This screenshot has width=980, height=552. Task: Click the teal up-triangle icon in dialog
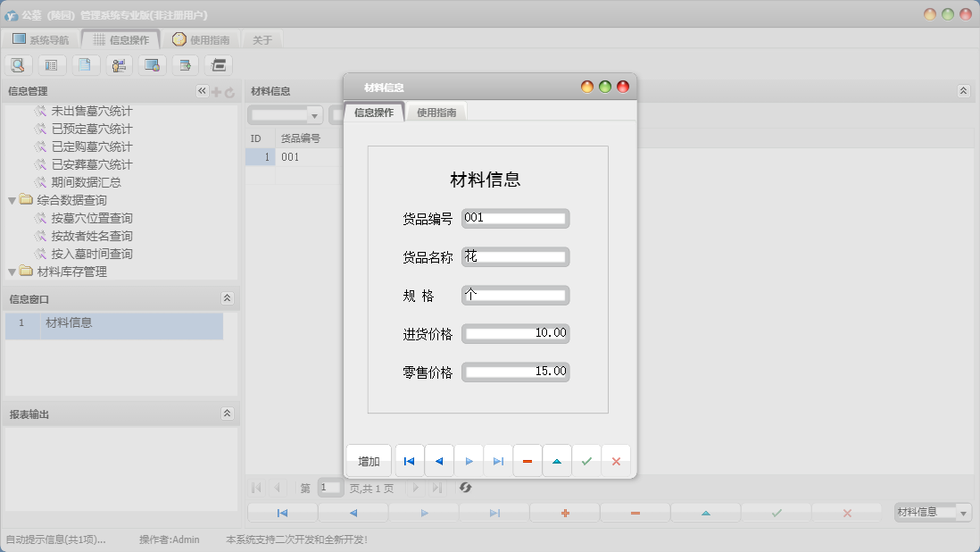[557, 461]
